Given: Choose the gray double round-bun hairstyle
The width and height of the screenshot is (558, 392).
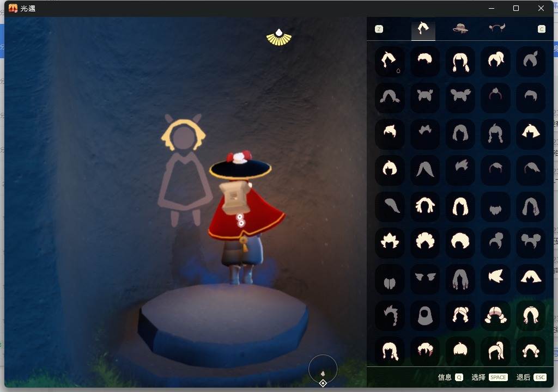Looking at the screenshot, I should pyautogui.click(x=530, y=242).
